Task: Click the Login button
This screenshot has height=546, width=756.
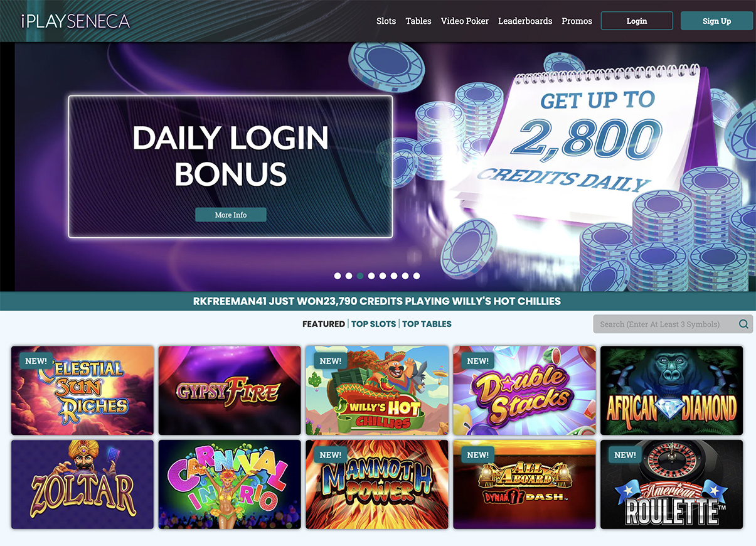Action: pyautogui.click(x=637, y=21)
